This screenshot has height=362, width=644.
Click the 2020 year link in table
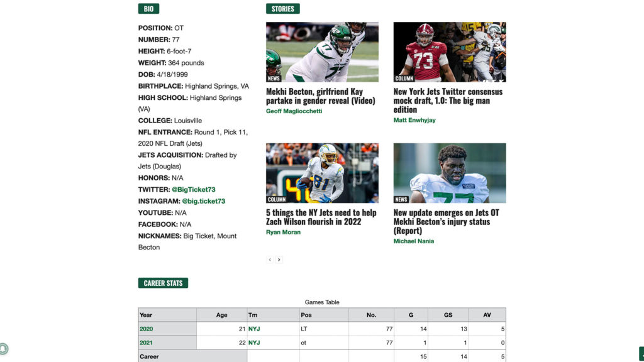[146, 329]
